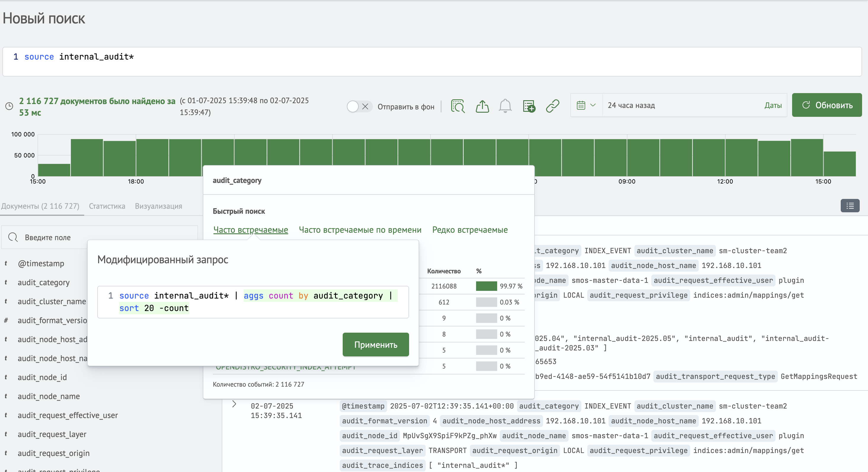Open the inspect query magnifier icon
The width and height of the screenshot is (868, 472).
pyautogui.click(x=458, y=106)
